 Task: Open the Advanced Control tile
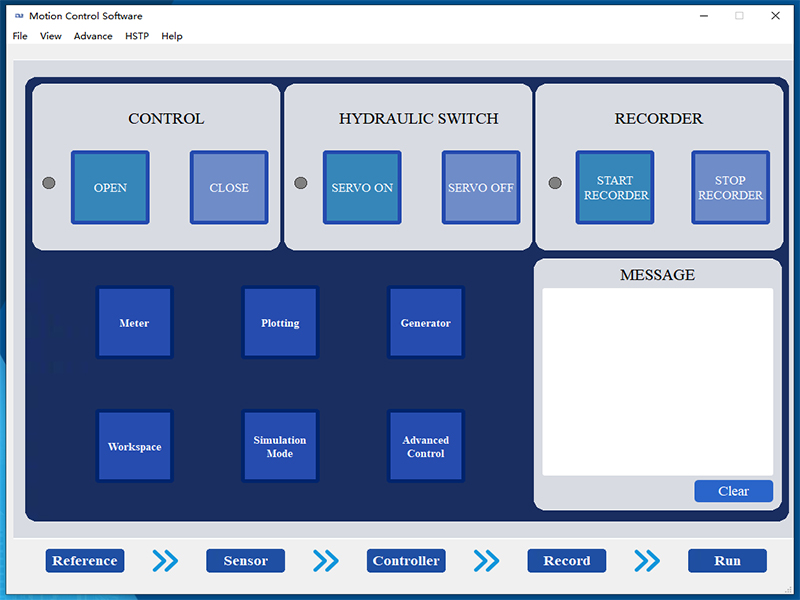point(426,447)
